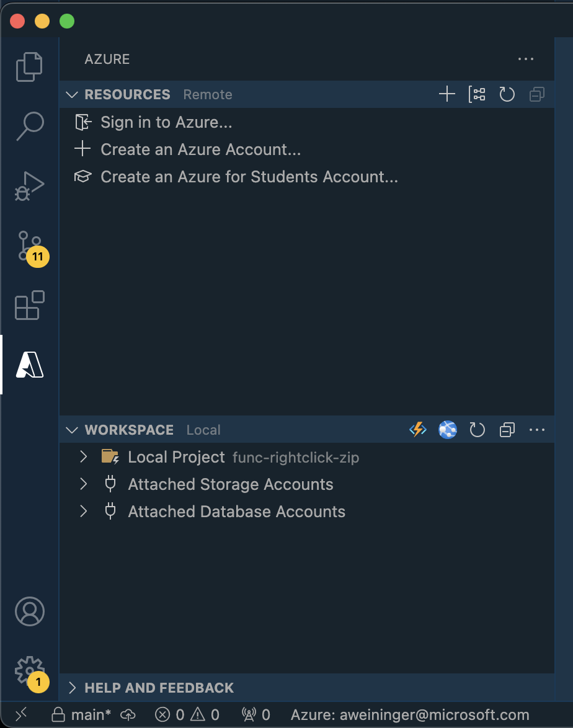Click the Deploy to Azure globe icon
The width and height of the screenshot is (573, 728).
[447, 429]
